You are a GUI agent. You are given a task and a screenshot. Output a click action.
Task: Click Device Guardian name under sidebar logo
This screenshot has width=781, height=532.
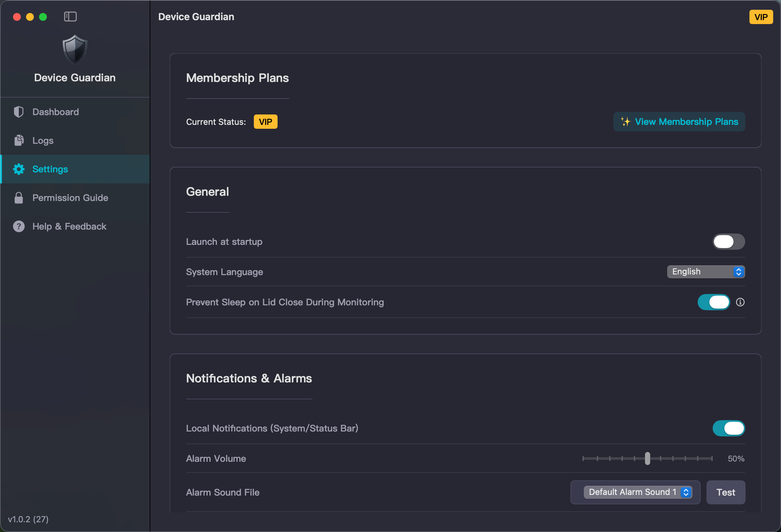(x=75, y=78)
